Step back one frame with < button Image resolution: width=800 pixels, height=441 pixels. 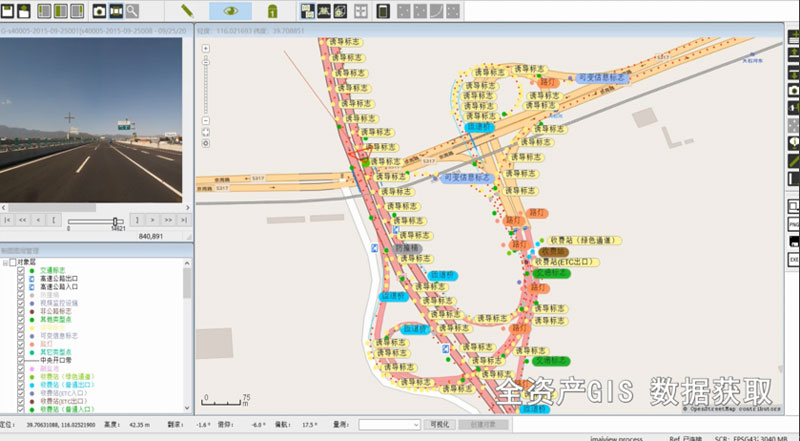39,218
